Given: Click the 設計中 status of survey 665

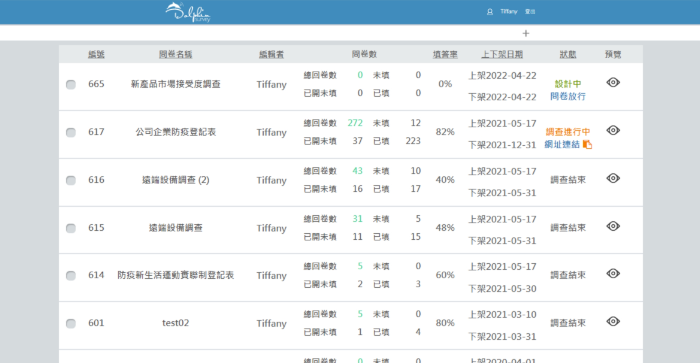Looking at the screenshot, I should pyautogui.click(x=568, y=83).
